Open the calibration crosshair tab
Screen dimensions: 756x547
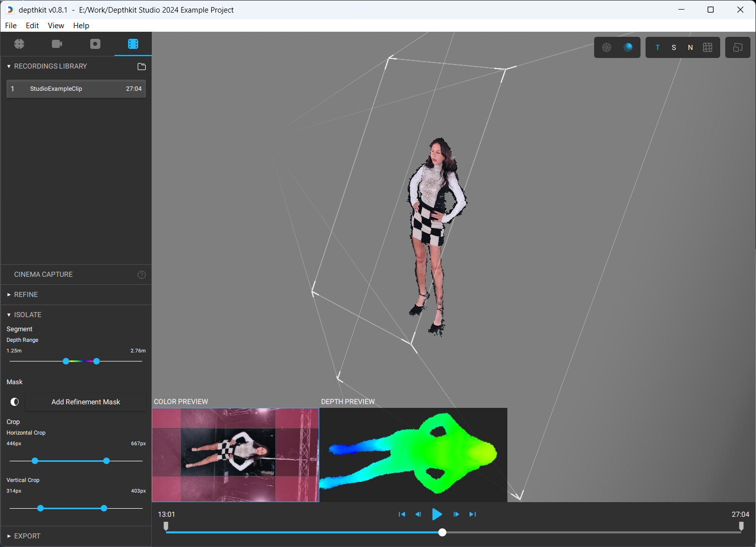19,44
